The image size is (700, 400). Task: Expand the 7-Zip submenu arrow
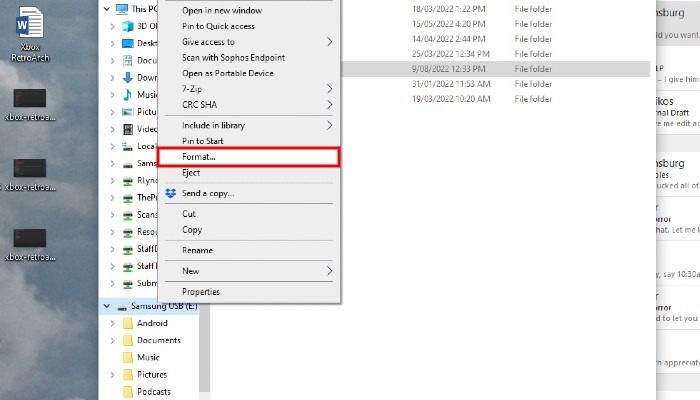tap(330, 89)
